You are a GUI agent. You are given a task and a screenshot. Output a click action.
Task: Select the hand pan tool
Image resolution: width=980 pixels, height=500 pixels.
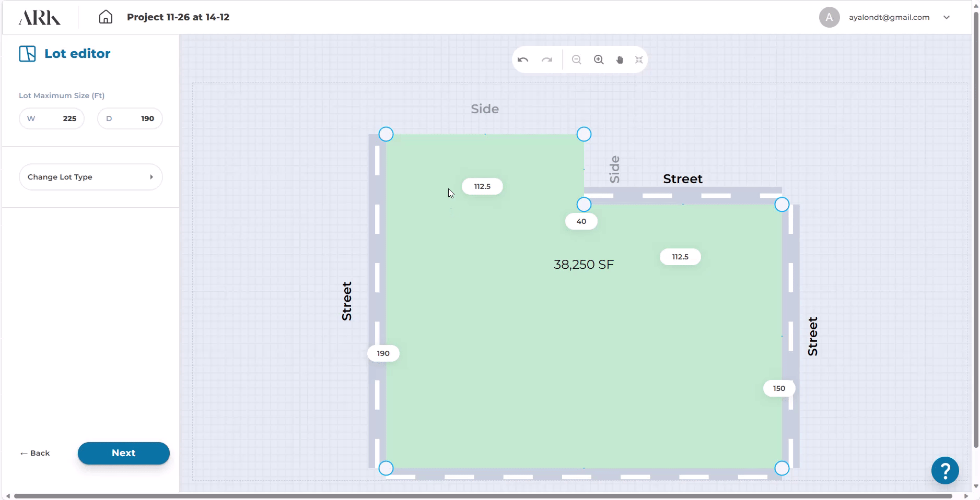tap(620, 60)
